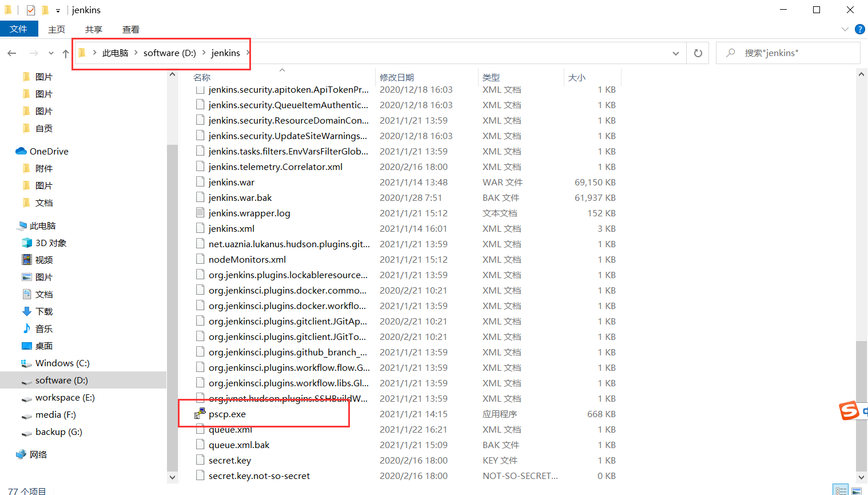
Task: Open the address bar history dropdown
Action: coord(676,53)
